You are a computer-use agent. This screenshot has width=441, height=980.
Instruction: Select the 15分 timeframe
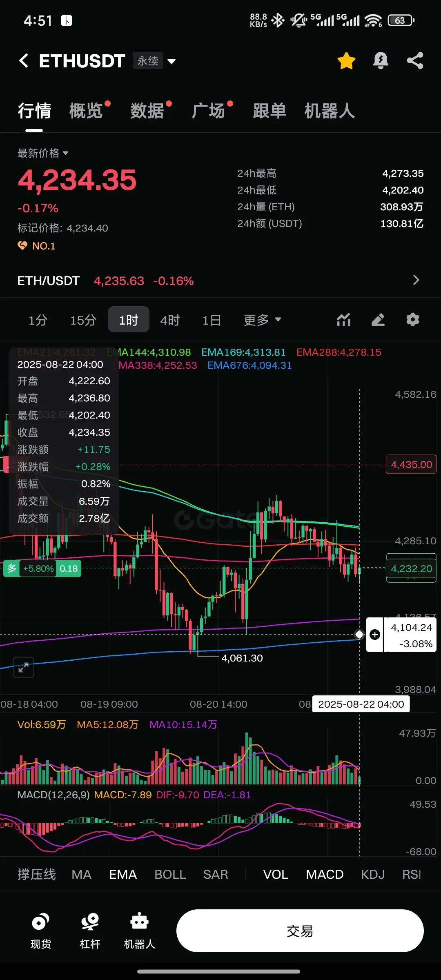pos(83,320)
